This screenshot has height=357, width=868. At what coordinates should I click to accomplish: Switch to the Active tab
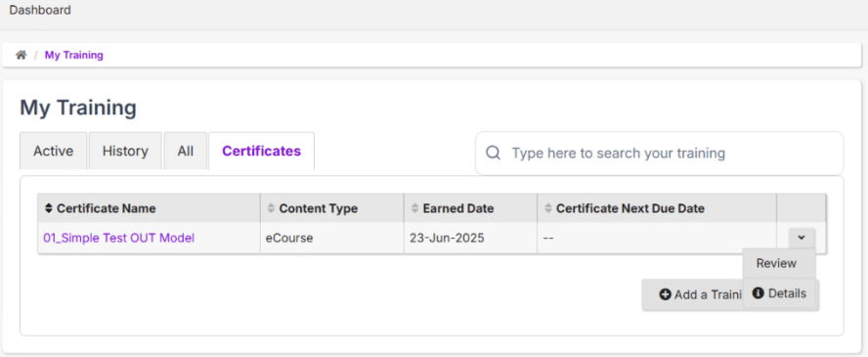pyautogui.click(x=53, y=151)
